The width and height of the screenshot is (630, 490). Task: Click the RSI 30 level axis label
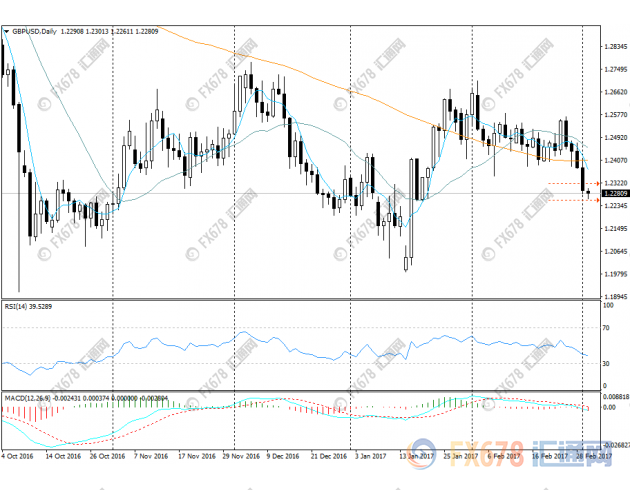pyautogui.click(x=607, y=364)
